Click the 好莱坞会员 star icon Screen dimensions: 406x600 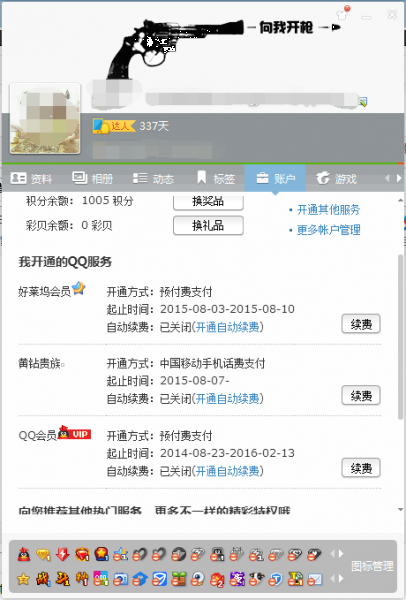79,288
